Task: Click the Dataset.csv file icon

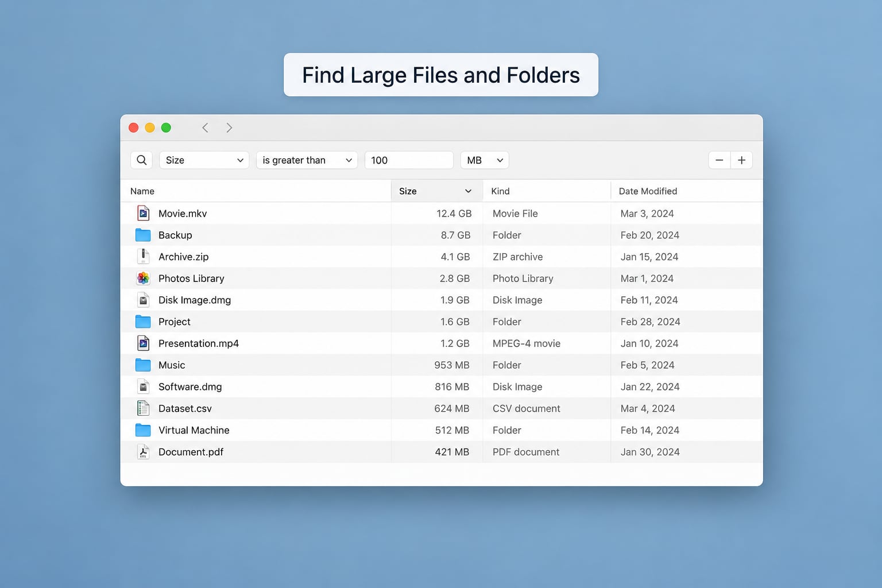Action: tap(143, 408)
